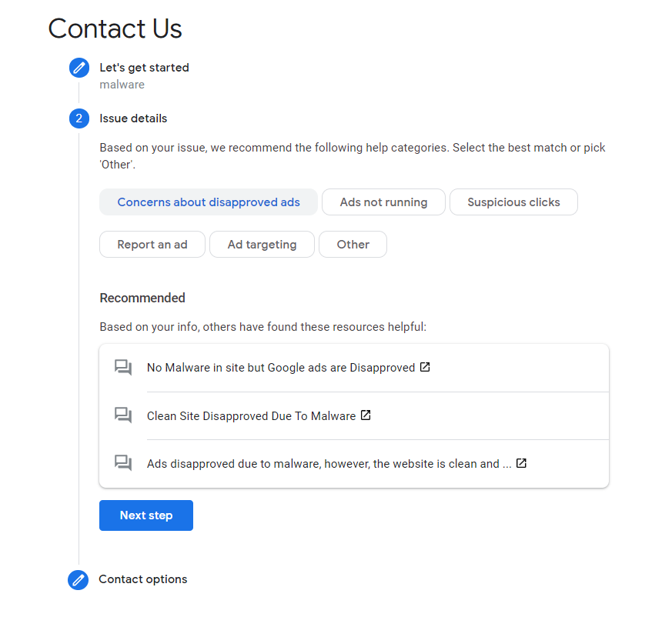This screenshot has width=672, height=617.
Task: Click chat icon next to Clean Site Disapproved
Action: (123, 415)
